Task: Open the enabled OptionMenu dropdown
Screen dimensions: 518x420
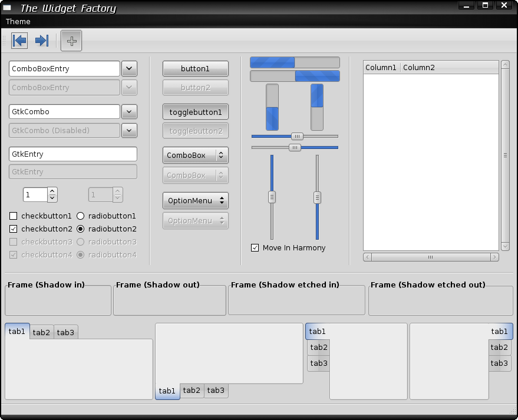Action: coord(196,200)
